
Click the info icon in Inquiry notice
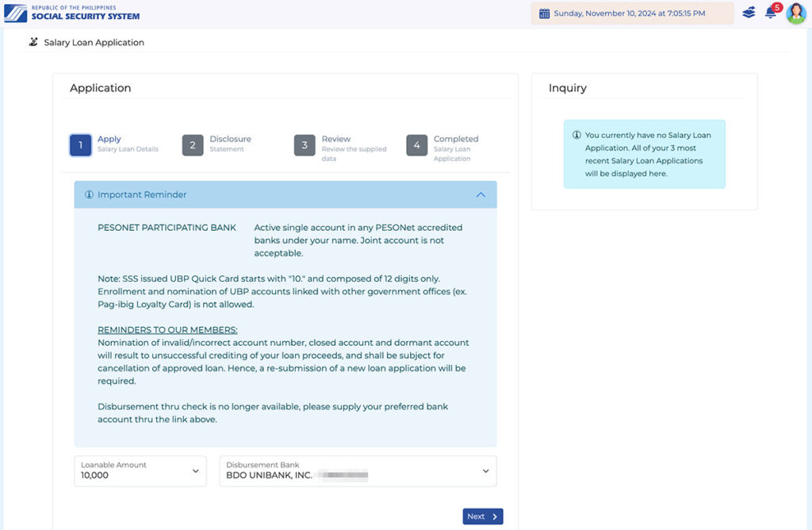click(576, 135)
